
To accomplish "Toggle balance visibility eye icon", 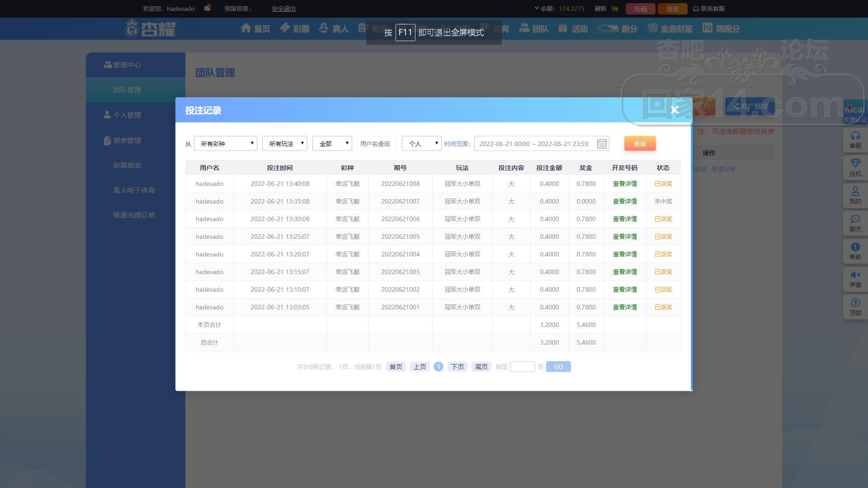I will click(x=614, y=9).
